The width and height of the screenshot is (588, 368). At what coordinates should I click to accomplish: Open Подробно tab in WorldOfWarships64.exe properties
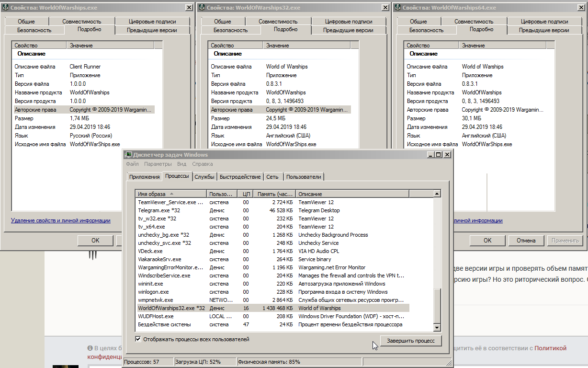point(481,29)
